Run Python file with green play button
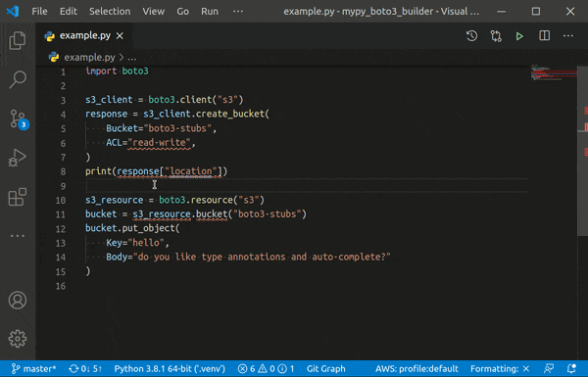This screenshot has height=377, width=588. coord(519,36)
